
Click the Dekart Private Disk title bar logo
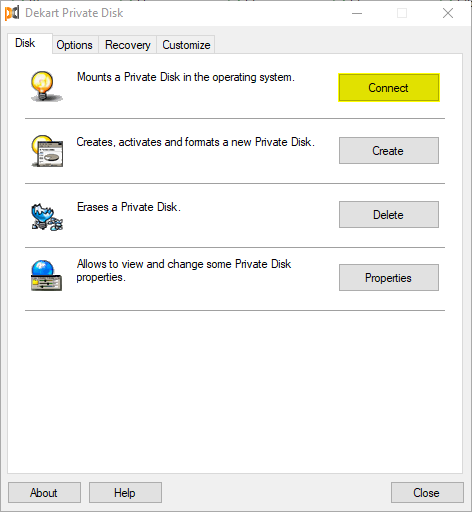pos(12,13)
